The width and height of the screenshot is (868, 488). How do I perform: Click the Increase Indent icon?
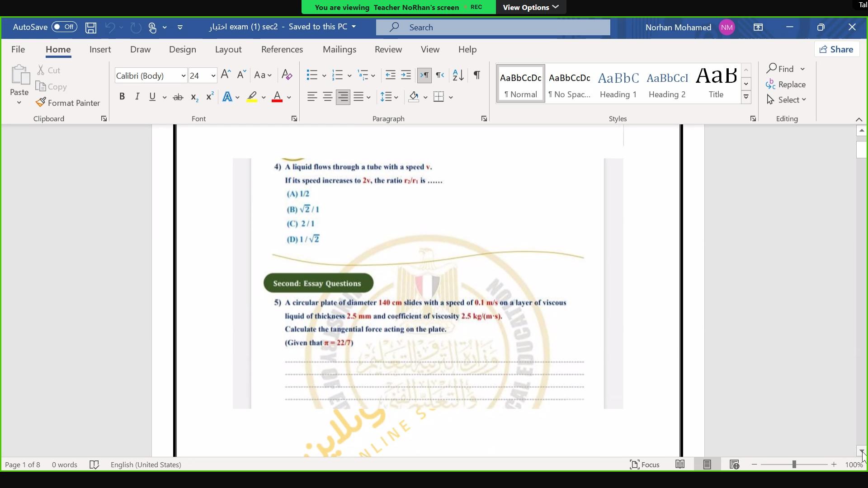(x=406, y=75)
